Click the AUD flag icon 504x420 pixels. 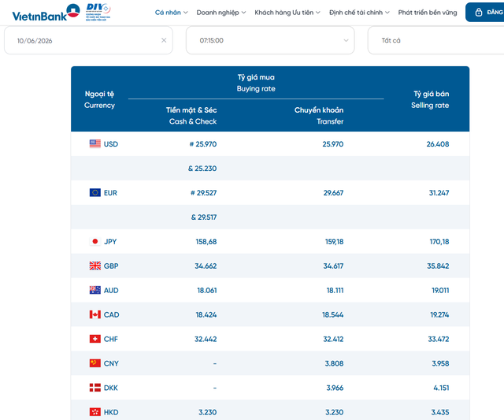click(x=94, y=290)
